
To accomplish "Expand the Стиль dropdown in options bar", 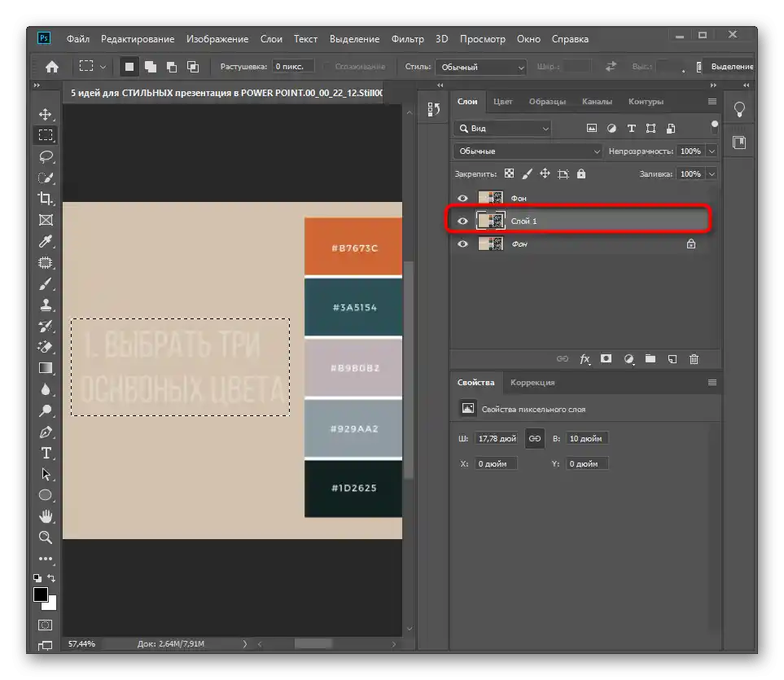I will (x=480, y=67).
